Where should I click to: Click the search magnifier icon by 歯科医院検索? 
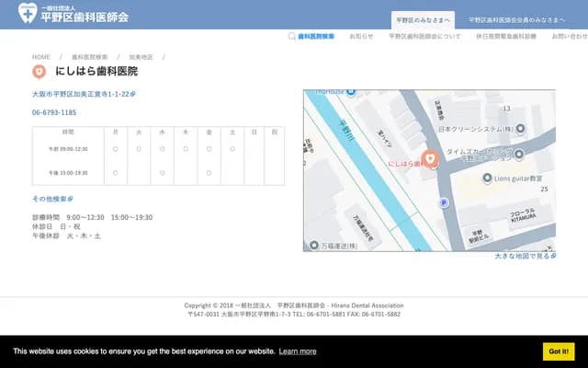(x=293, y=37)
